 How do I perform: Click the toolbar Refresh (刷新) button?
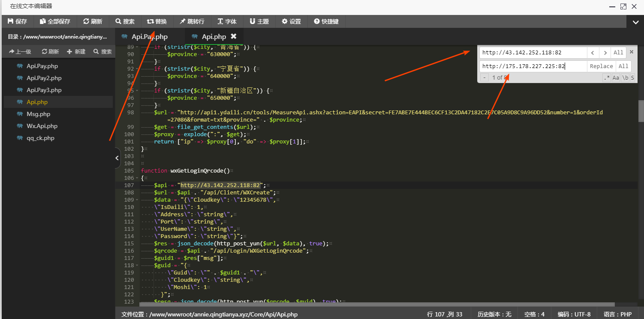click(x=93, y=21)
